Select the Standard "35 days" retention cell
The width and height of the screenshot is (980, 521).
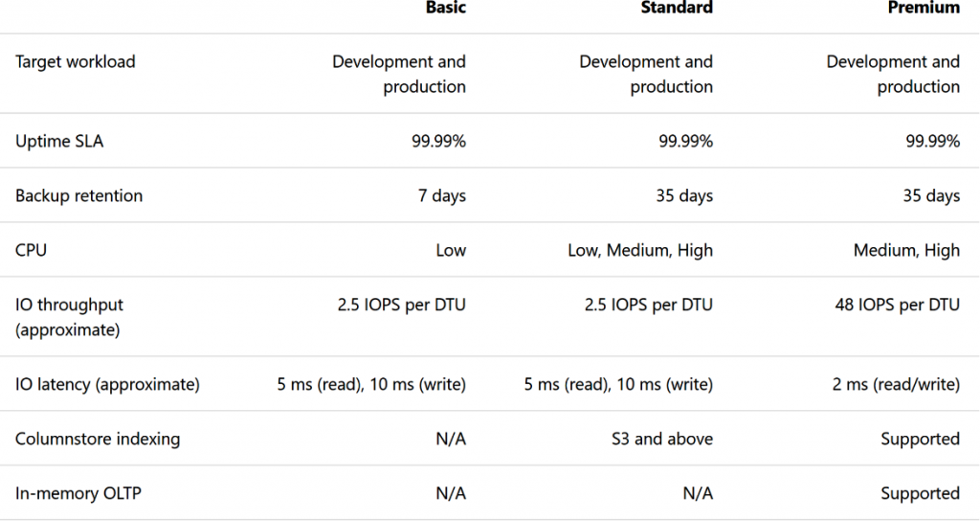coord(683,195)
